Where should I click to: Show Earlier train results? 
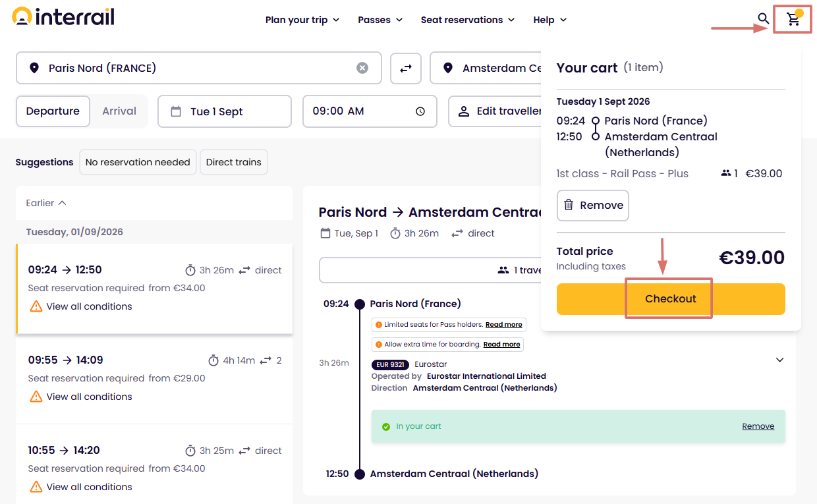[x=46, y=203]
